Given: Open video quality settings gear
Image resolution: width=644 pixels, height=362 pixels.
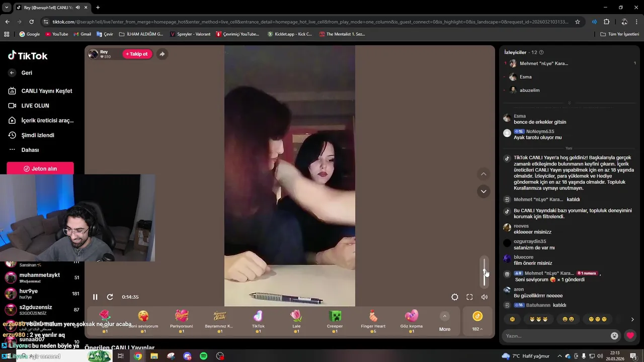Looking at the screenshot, I should (455, 297).
